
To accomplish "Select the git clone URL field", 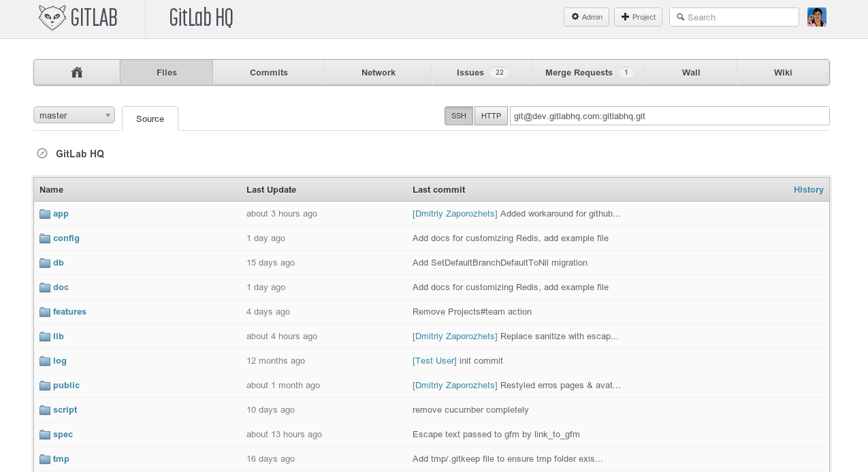I will tap(669, 116).
